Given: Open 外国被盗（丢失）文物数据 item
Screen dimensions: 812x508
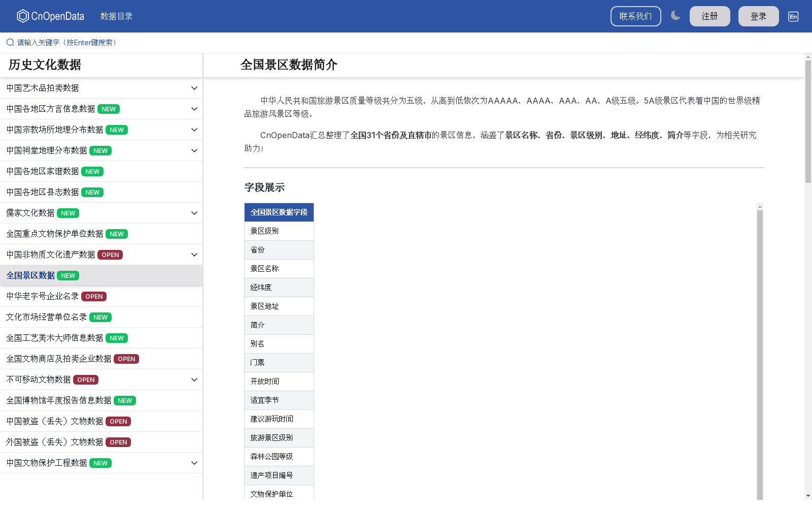Looking at the screenshot, I should 101,442.
